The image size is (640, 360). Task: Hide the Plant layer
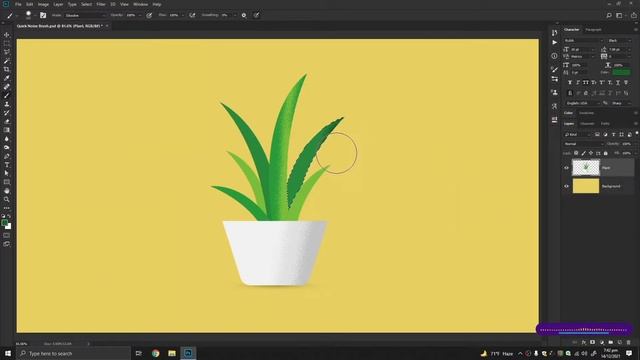tap(566, 168)
